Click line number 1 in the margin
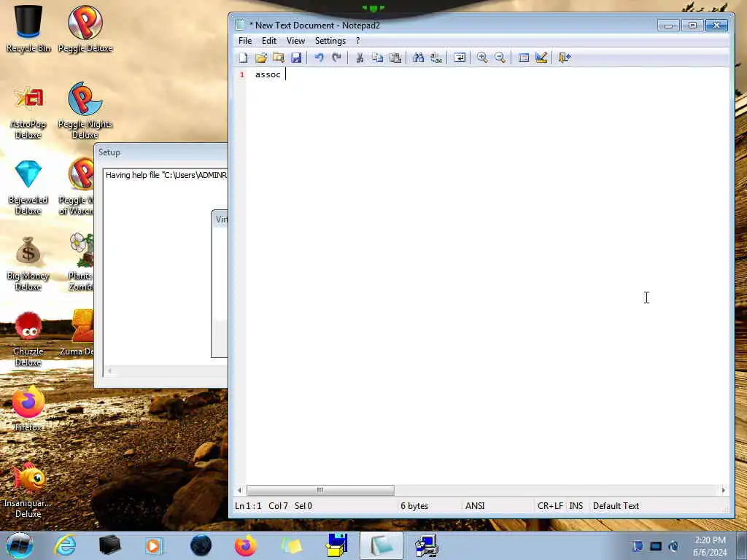Image resolution: width=747 pixels, height=560 pixels. point(242,75)
